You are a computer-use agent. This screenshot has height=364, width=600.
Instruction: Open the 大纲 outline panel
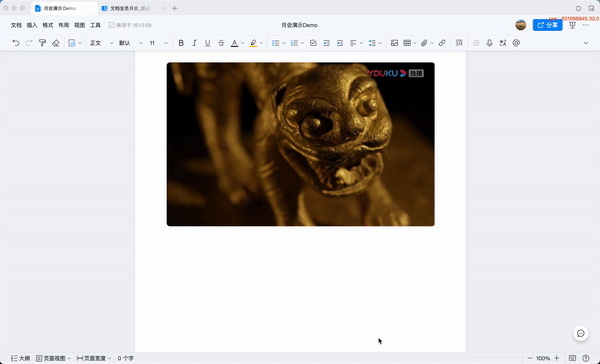pos(20,358)
